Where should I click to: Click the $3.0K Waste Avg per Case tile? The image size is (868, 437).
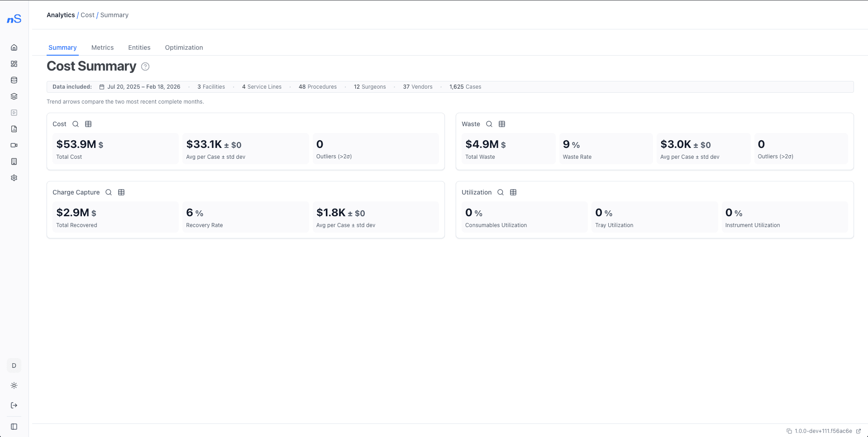(704, 149)
